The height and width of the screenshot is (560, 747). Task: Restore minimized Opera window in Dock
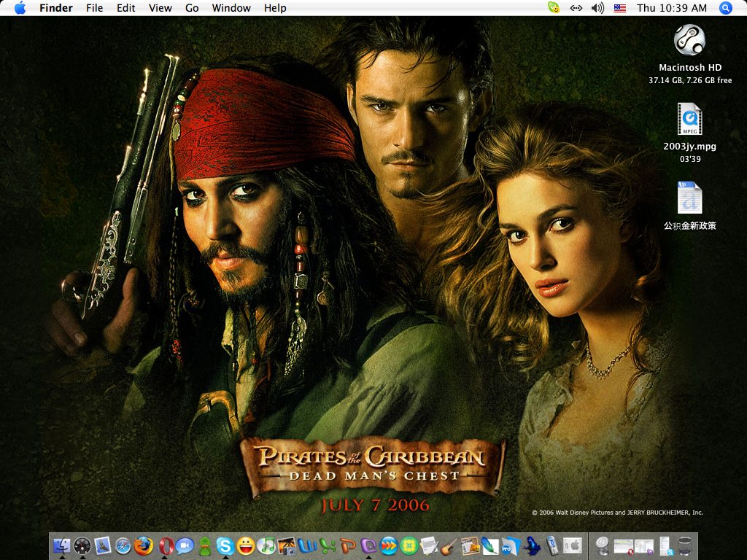(624, 547)
